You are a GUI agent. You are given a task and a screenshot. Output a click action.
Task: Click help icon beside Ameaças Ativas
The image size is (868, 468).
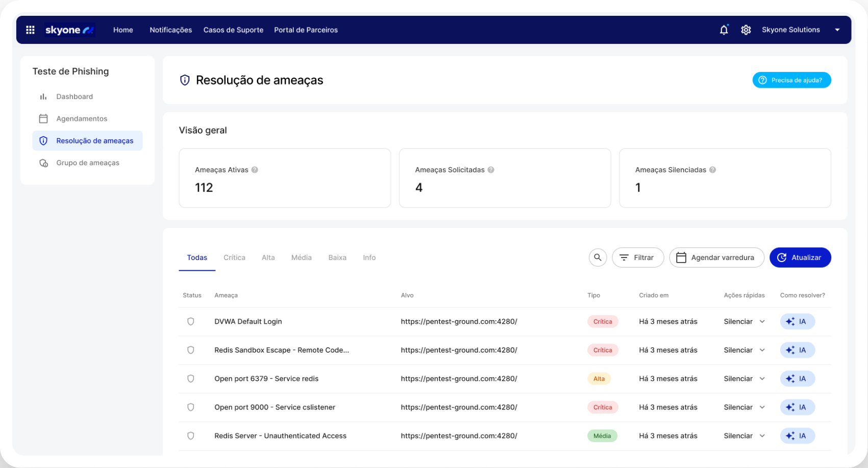[255, 170]
